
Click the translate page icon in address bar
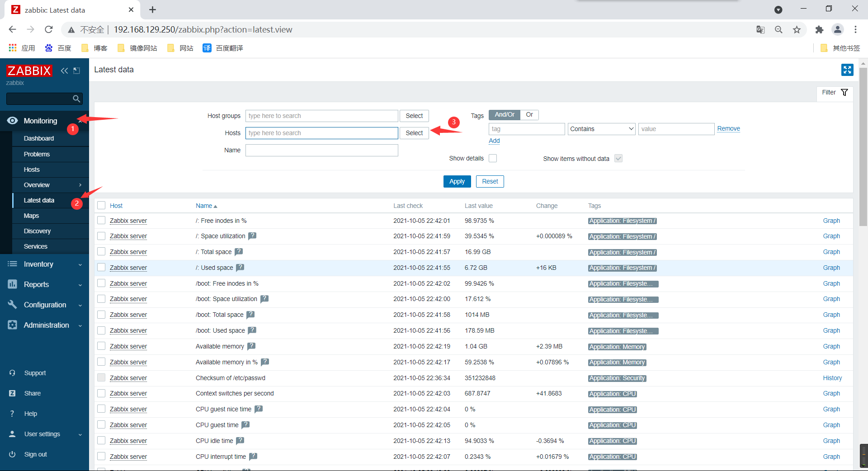[x=760, y=29]
